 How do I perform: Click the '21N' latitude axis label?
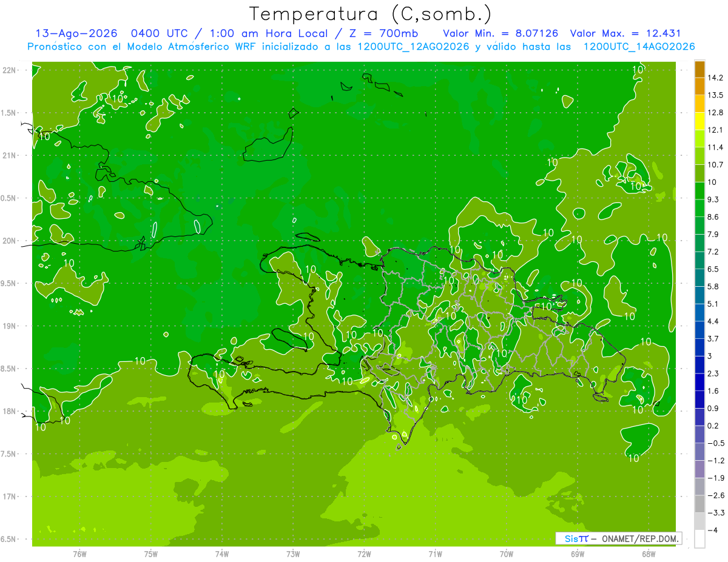[x=9, y=156]
